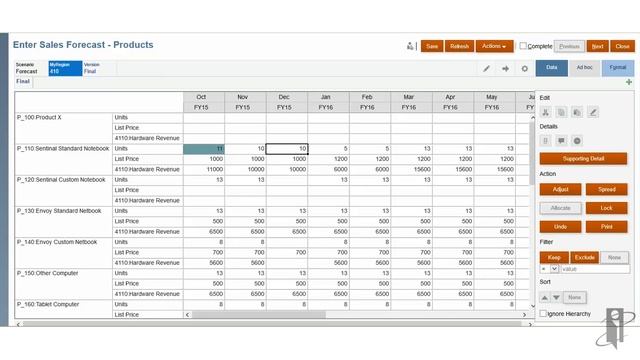640x360 pixels.
Task: Click the Cut scissors icon under Edit
Action: coord(546,112)
